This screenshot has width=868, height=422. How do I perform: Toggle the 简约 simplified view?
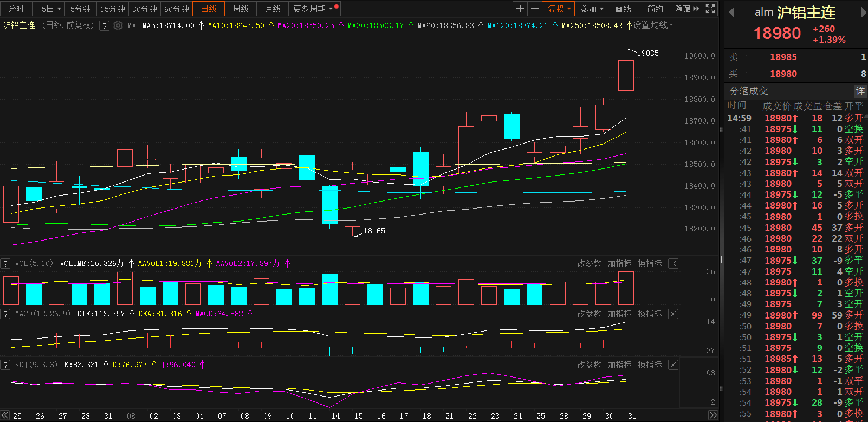point(655,9)
